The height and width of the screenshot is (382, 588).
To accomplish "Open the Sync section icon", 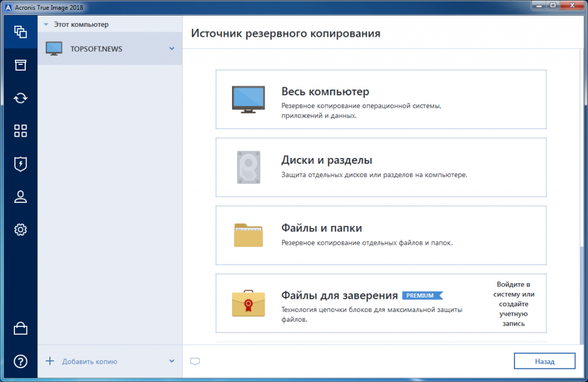I will [21, 98].
